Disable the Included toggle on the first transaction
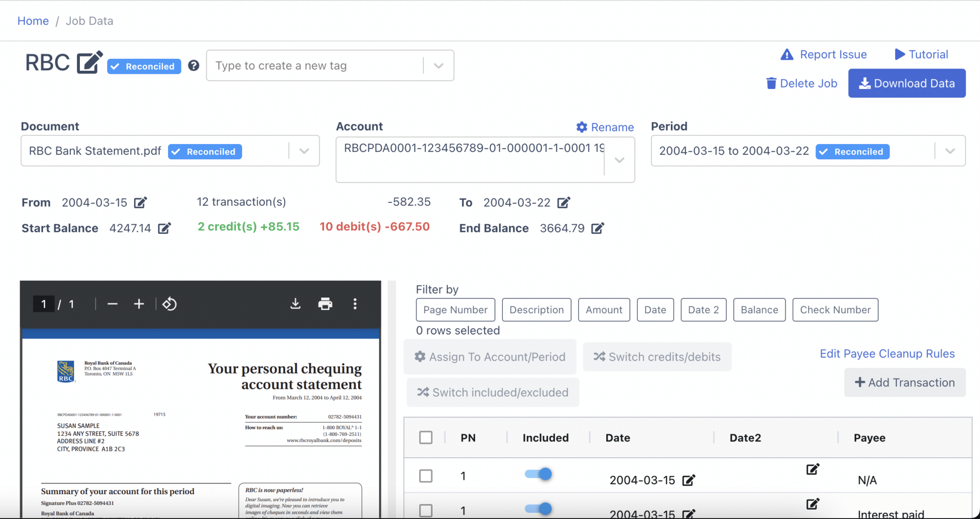Viewport: 980px width, 519px height. click(538, 474)
